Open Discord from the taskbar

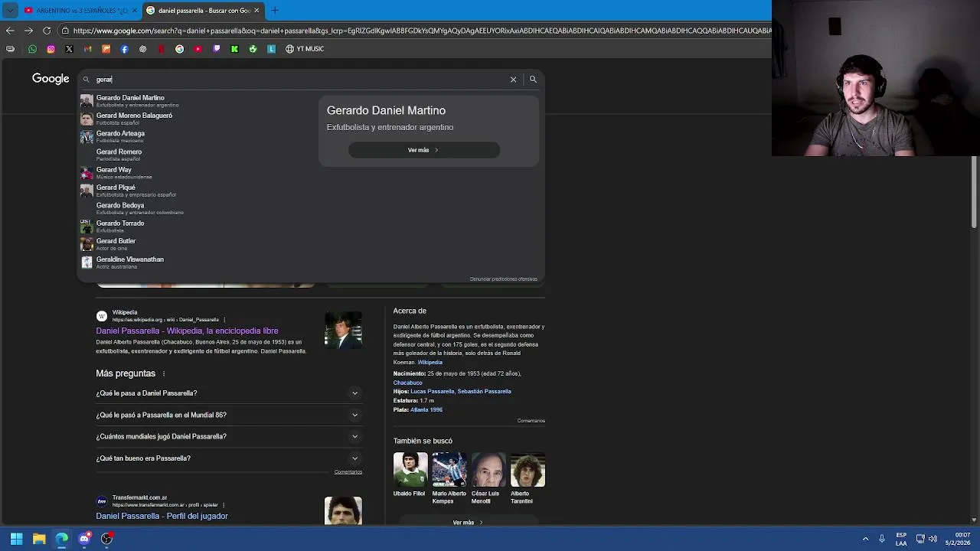[84, 539]
